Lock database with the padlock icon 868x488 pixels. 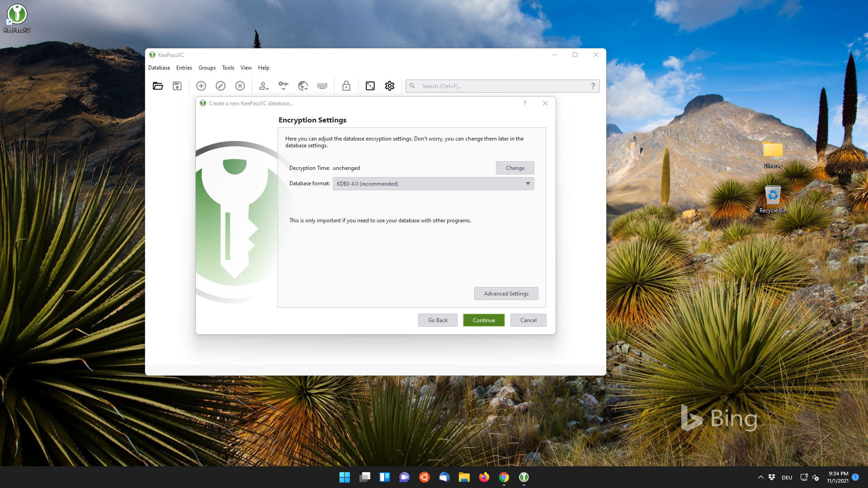coord(346,86)
